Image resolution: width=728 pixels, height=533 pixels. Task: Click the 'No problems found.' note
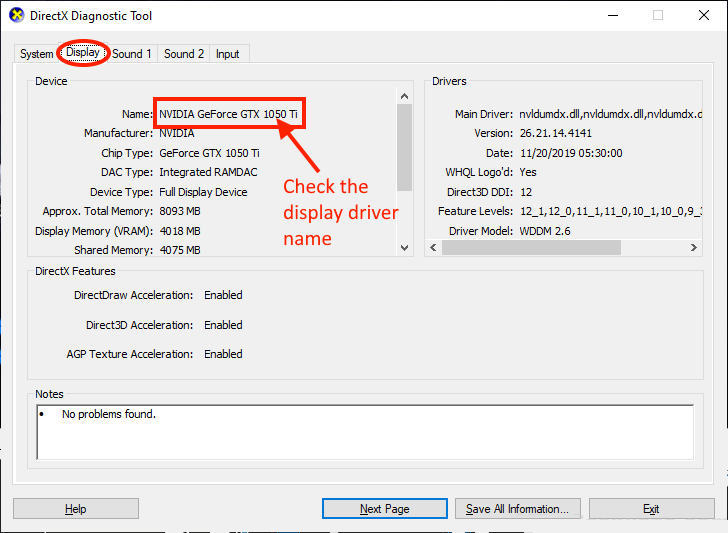(x=109, y=414)
